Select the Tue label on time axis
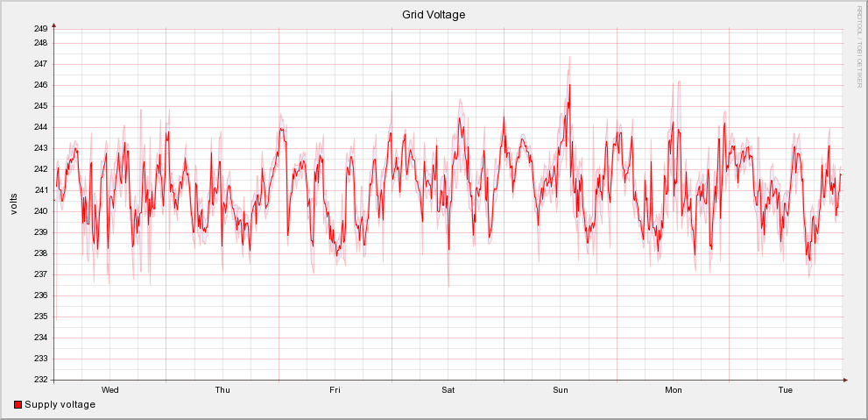The width and height of the screenshot is (868, 420). (786, 389)
